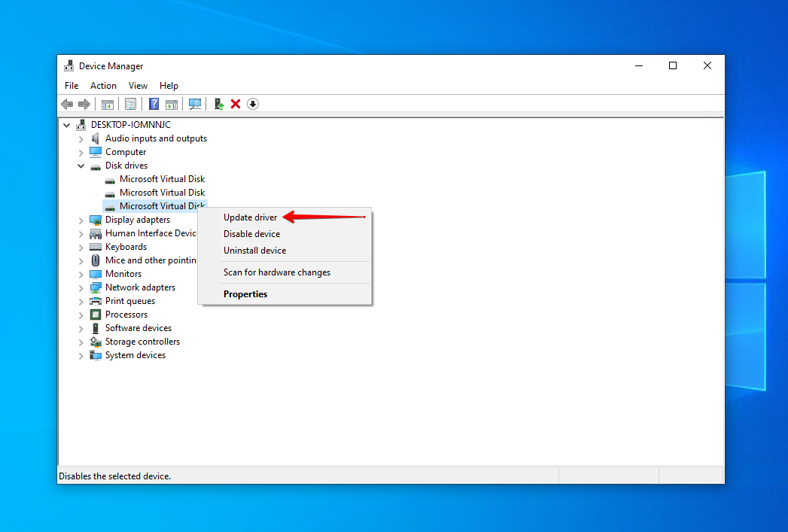Click the Storage controllers icon
Image resolution: width=788 pixels, height=532 pixels.
click(96, 342)
